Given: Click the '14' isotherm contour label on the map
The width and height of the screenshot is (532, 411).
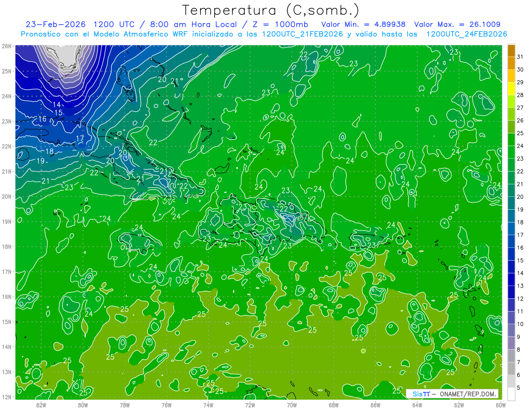Looking at the screenshot, I should 57,105.
